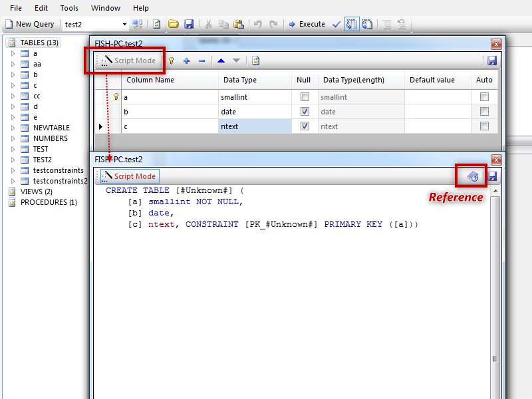Enable Auto checkbox for column a

click(484, 97)
